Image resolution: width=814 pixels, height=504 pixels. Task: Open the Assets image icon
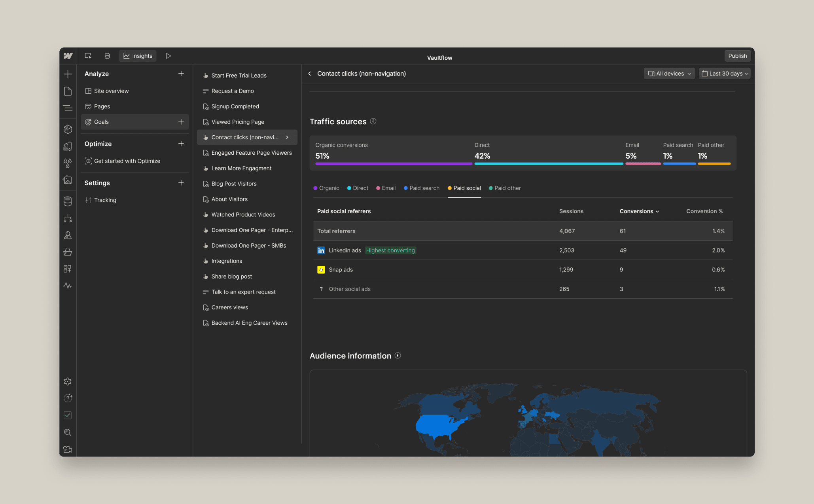(x=68, y=180)
